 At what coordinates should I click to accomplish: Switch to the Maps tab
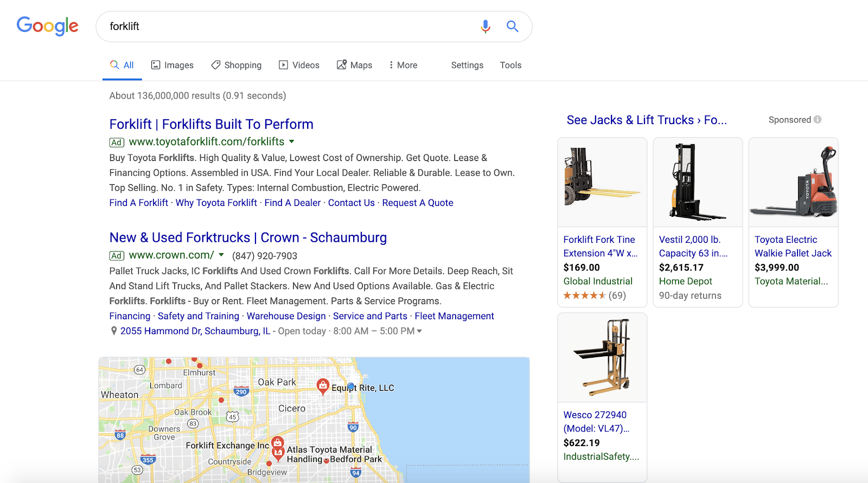(x=354, y=65)
